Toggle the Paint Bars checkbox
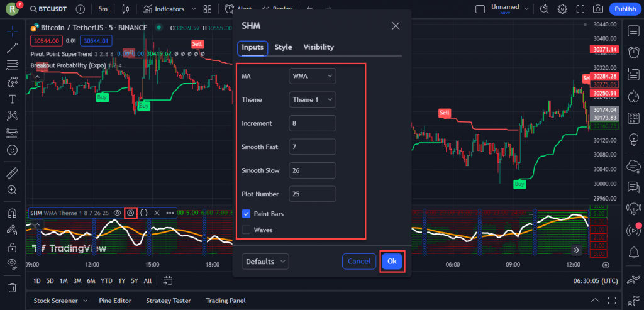Screen dimensions: 644x310 coord(246,214)
